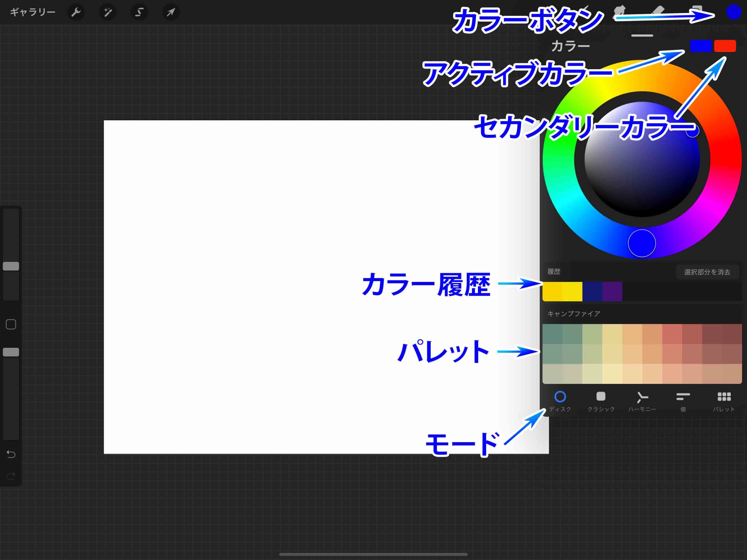Select the blue active color swatch
The height and width of the screenshot is (560, 747).
click(x=701, y=46)
